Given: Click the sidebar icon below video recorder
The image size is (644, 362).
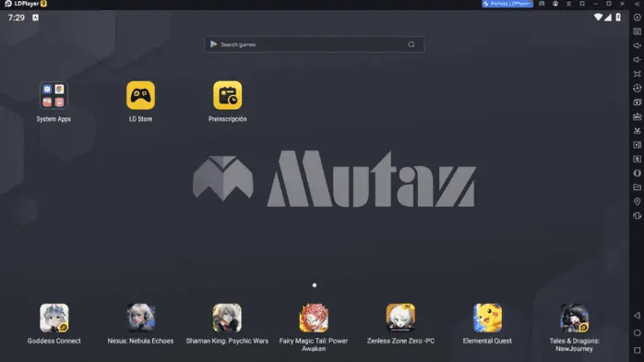Looking at the screenshot, I should point(637,159).
